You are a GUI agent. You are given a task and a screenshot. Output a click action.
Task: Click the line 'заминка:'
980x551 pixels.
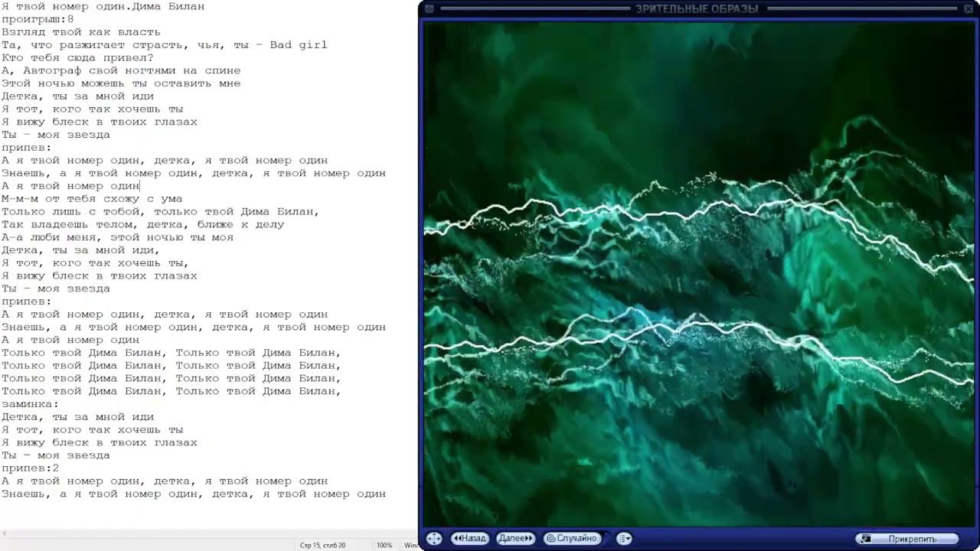[x=30, y=404]
